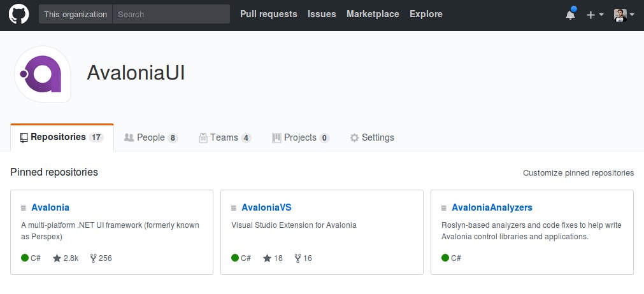
Task: Click the Teams count badge 4
Action: [247, 138]
